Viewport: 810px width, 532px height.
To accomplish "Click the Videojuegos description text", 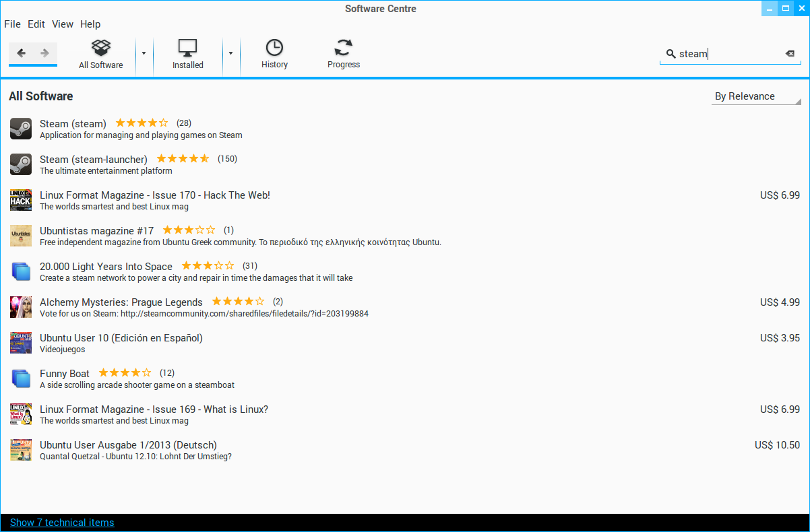I will pyautogui.click(x=62, y=350).
